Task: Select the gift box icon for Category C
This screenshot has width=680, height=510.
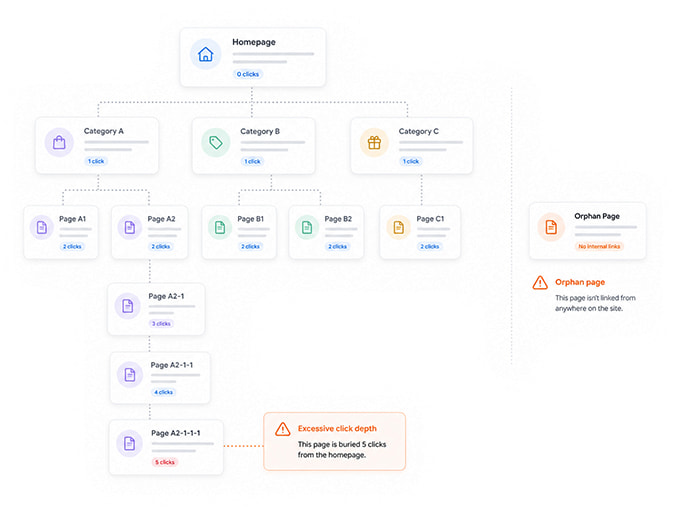Action: coord(374,142)
